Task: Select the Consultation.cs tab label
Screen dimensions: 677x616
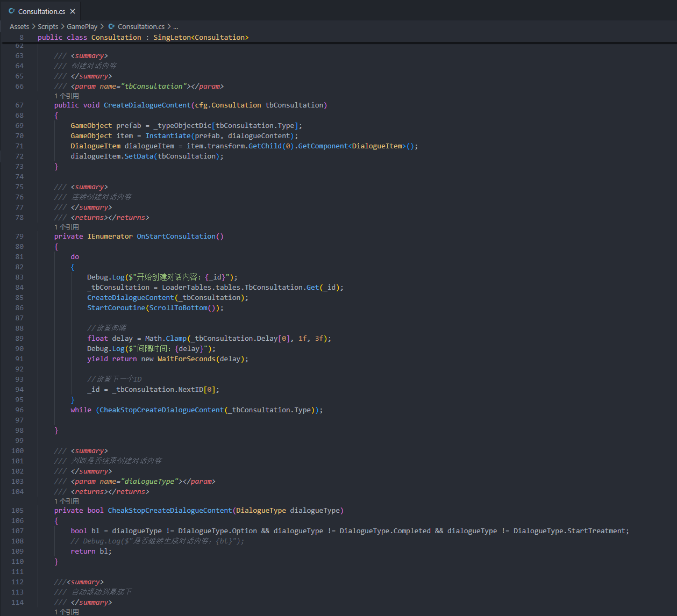Action: click(41, 11)
